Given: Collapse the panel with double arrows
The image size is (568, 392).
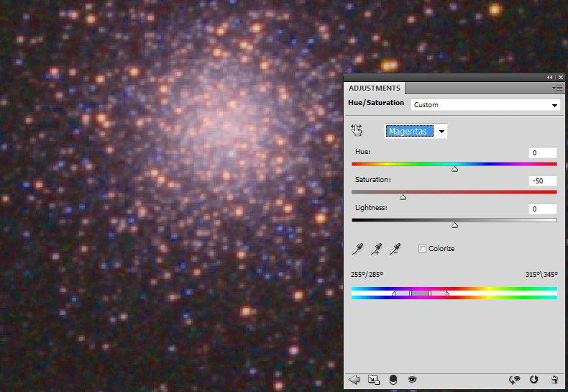Looking at the screenshot, I should pyautogui.click(x=550, y=77).
